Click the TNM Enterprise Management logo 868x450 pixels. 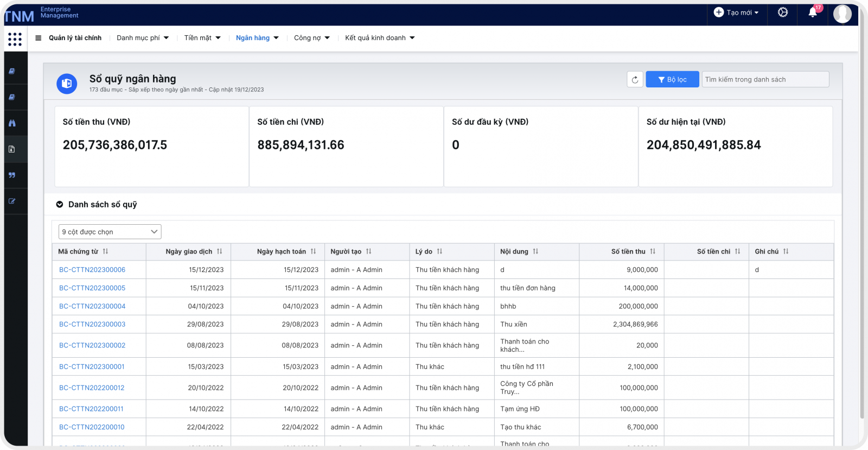(x=42, y=15)
